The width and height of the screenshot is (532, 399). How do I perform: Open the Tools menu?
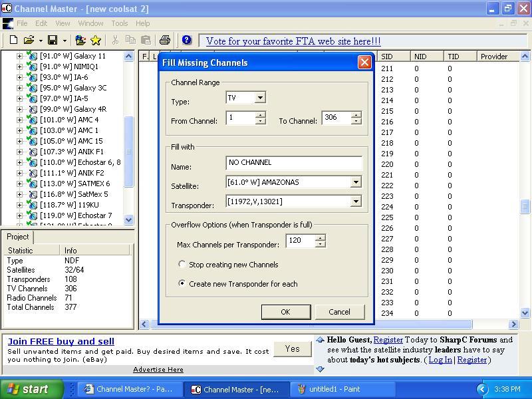point(120,23)
